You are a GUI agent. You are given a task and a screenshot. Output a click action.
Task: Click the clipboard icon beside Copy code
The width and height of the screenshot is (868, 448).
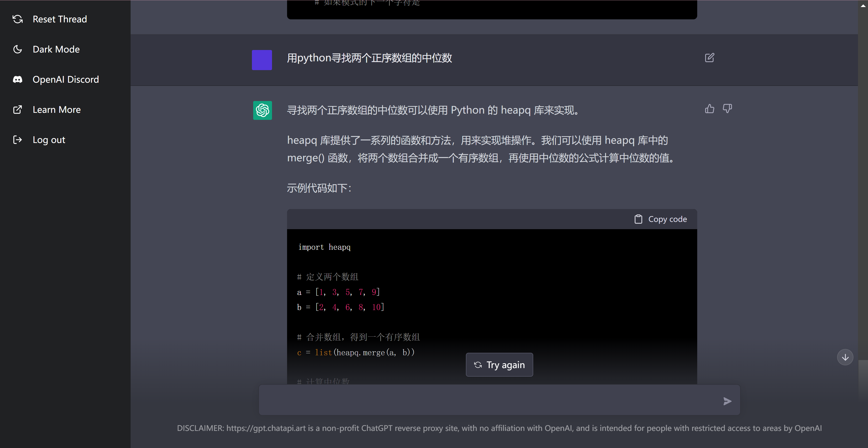coord(638,219)
